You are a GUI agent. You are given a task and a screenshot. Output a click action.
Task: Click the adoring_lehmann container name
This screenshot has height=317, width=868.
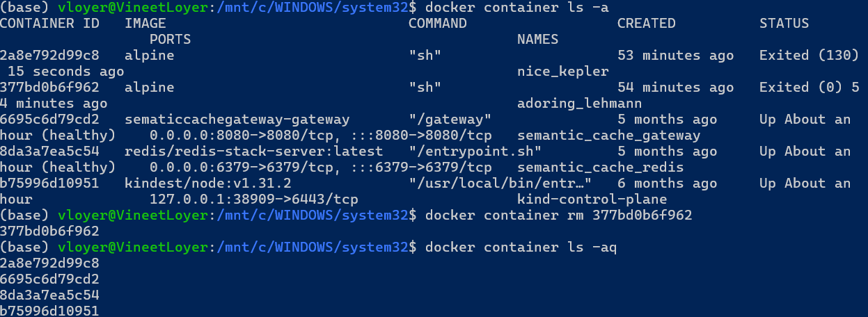[x=580, y=104]
